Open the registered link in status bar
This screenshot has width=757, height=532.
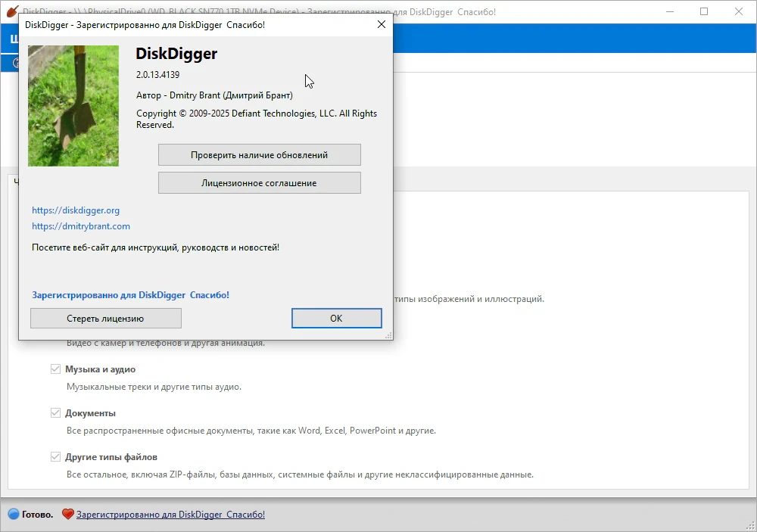(170, 515)
